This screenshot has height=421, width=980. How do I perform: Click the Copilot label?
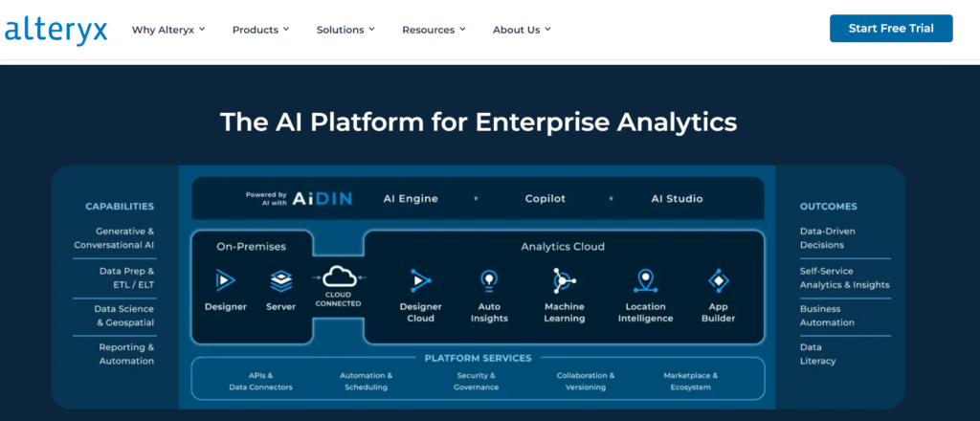pyautogui.click(x=545, y=199)
